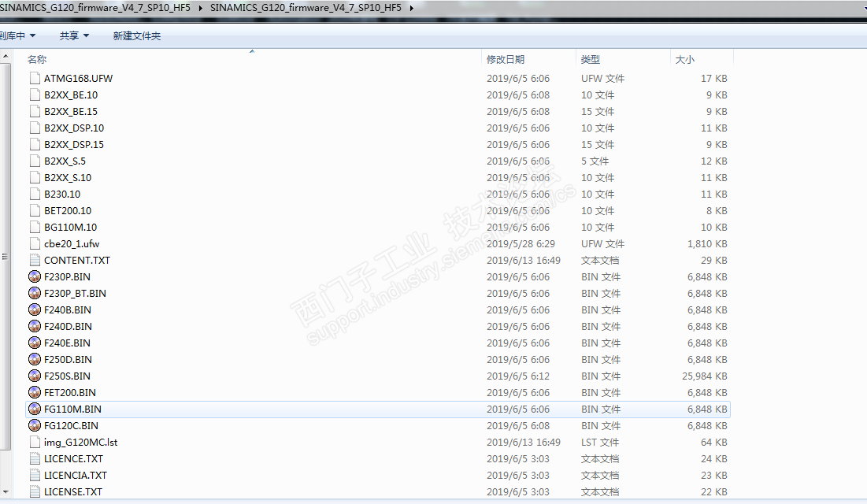Screen dimensions: 867x504
Task: Sort files by 名称 column
Action: click(37, 59)
